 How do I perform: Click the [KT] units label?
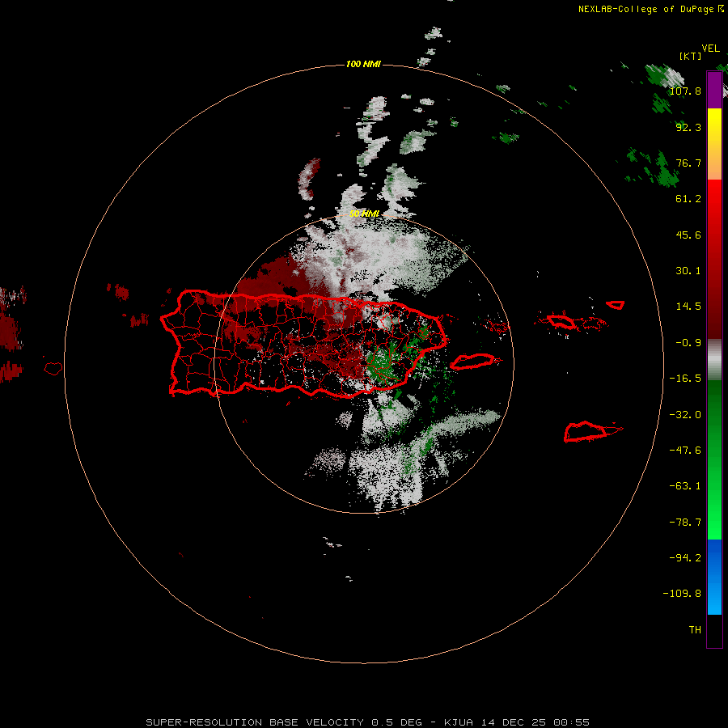click(691, 56)
